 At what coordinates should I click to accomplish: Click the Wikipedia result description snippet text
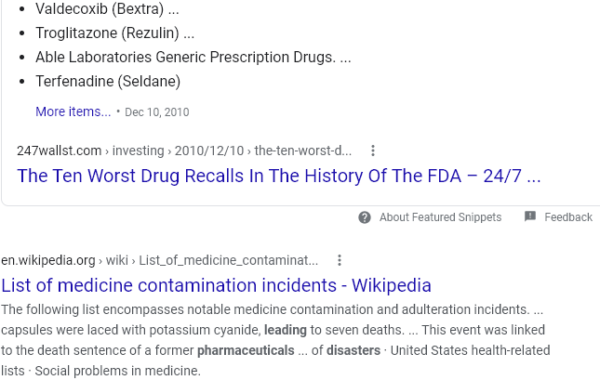pyautogui.click(x=276, y=340)
